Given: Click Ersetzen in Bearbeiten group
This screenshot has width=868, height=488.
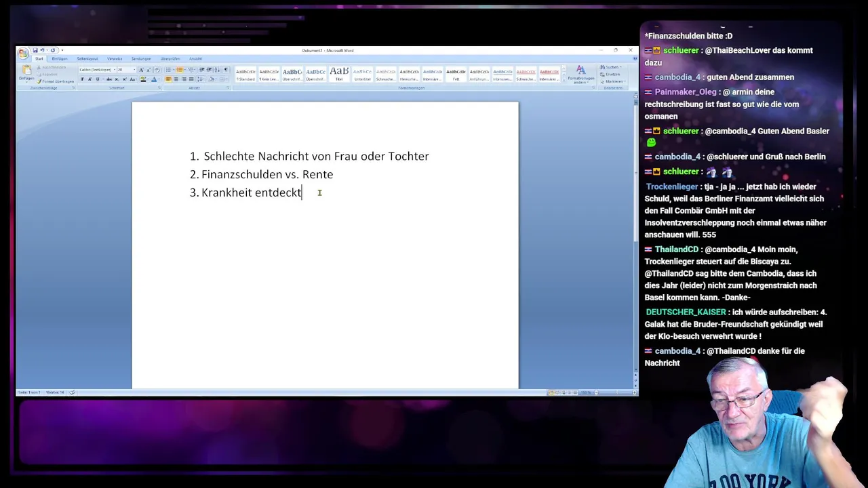Looking at the screenshot, I should (x=610, y=75).
